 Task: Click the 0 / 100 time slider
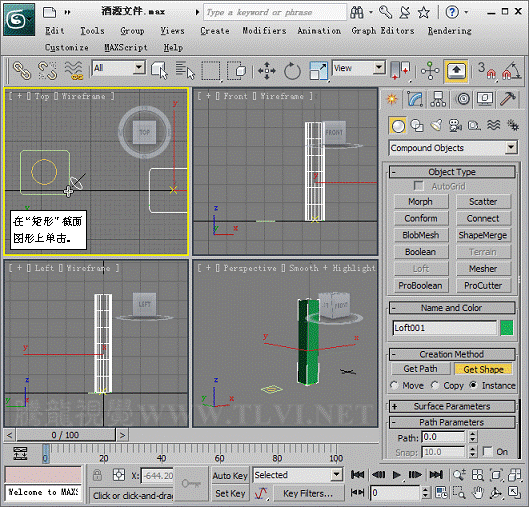[65, 435]
